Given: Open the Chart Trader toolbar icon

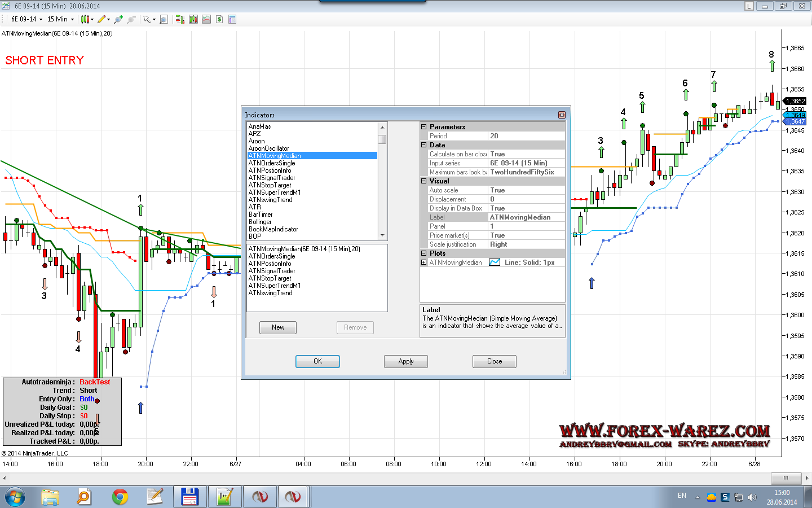Looking at the screenshot, I should pyautogui.click(x=180, y=19).
